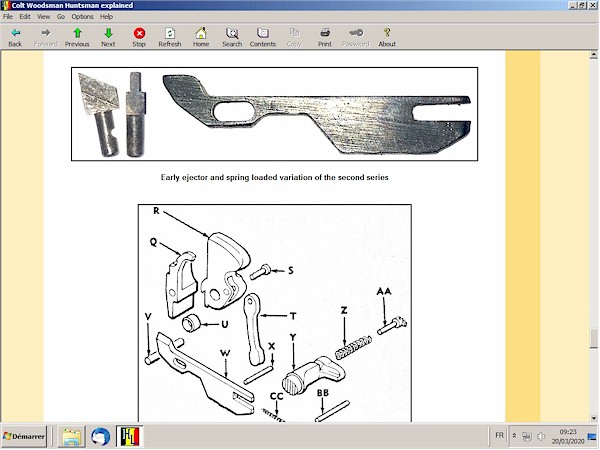
Task: Open the Edit menu
Action: [x=25, y=17]
